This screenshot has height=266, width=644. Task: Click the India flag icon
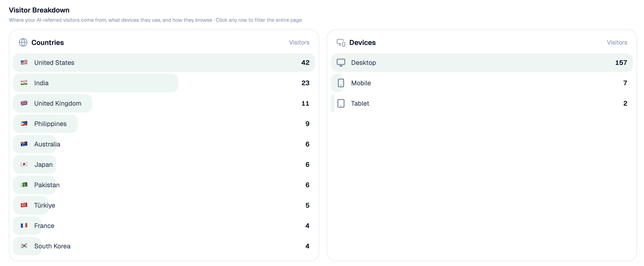(24, 83)
